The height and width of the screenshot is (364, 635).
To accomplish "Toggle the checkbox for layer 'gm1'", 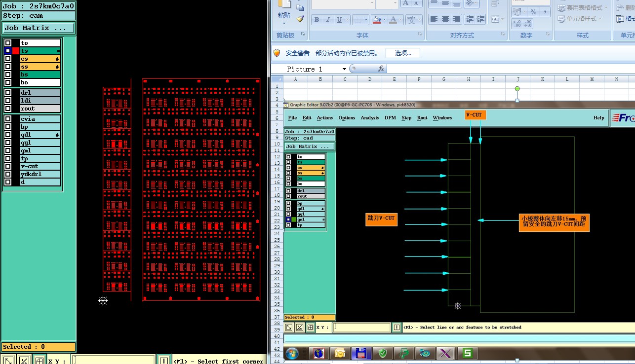I will coord(8,150).
